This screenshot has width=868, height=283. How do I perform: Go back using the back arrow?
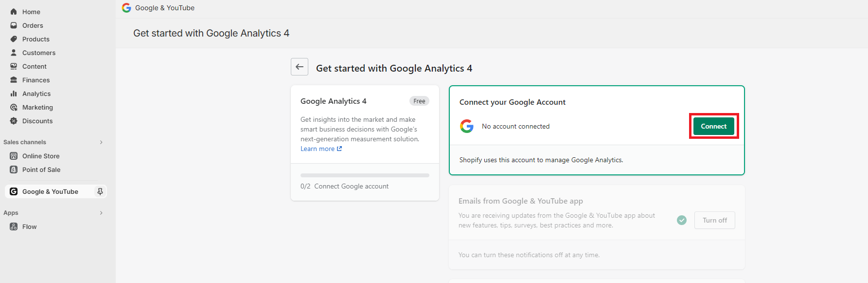[x=299, y=66]
